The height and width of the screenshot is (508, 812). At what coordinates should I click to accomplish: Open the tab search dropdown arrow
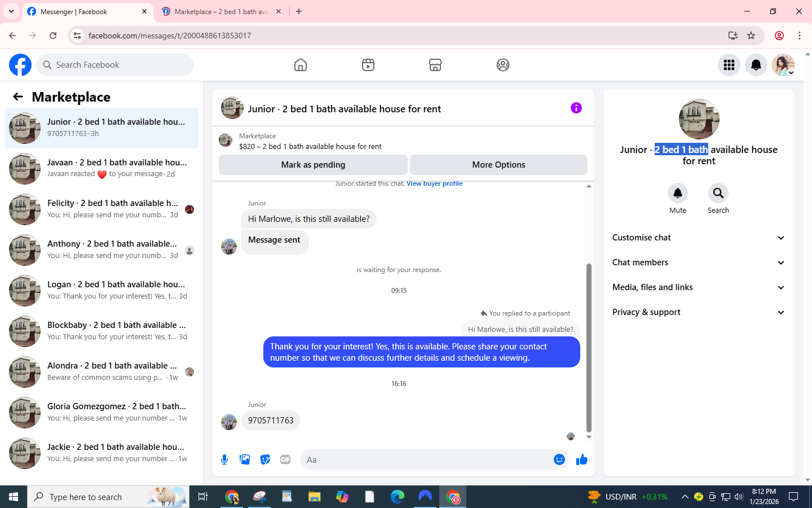click(x=11, y=11)
